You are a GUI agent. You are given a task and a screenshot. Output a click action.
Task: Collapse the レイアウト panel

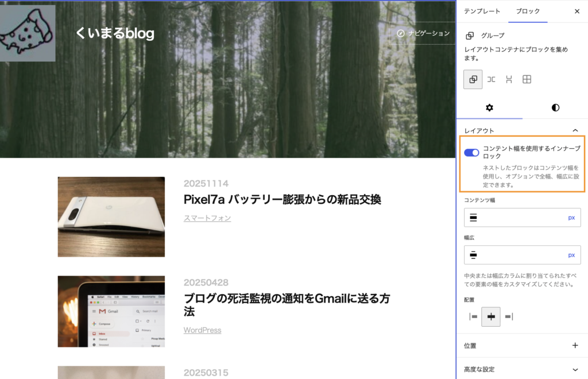coord(575,130)
